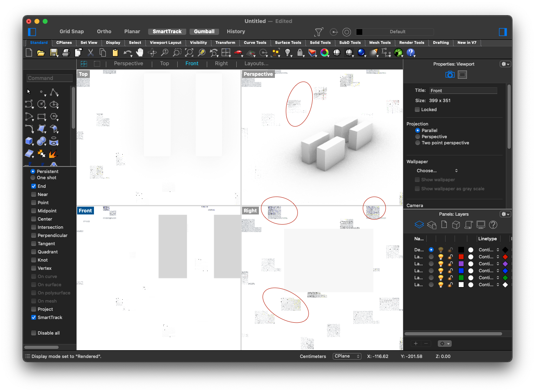Uncheck the SmartTrack osnap checkbox

[34, 317]
